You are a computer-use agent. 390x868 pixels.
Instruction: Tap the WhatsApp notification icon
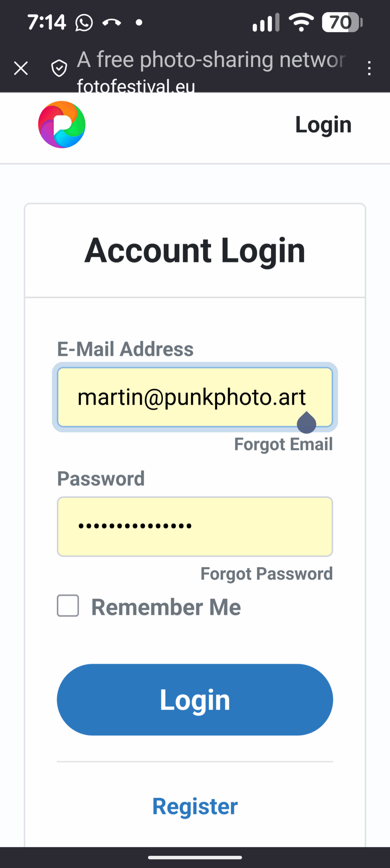(84, 23)
